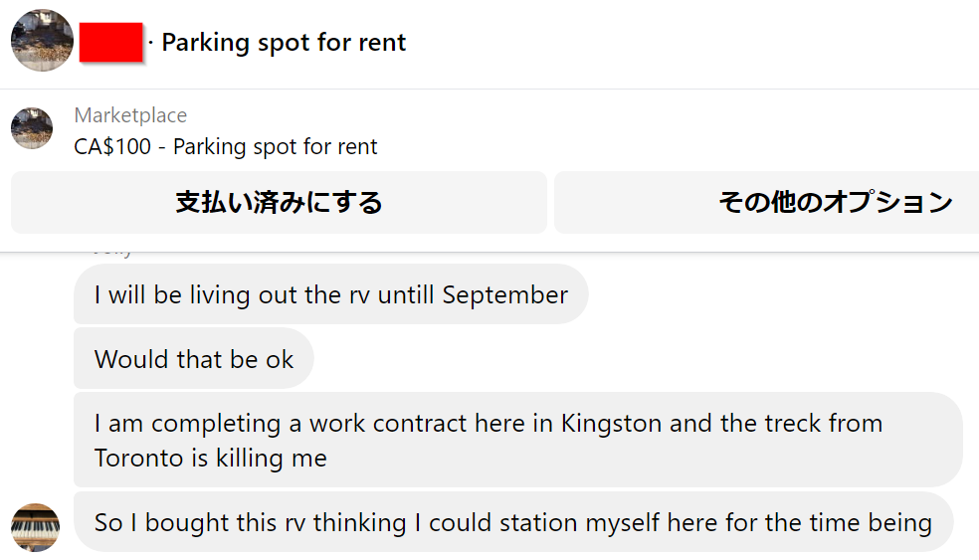979x560 pixels.
Task: Open the piano keyboard avatar beside messages
Action: click(36, 527)
